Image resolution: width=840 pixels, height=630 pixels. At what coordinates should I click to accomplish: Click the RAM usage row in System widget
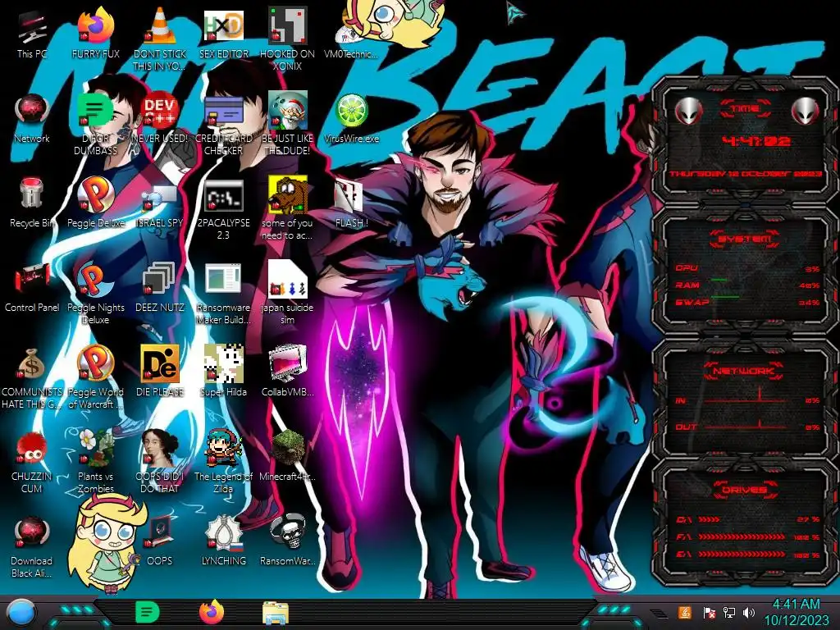click(747, 285)
